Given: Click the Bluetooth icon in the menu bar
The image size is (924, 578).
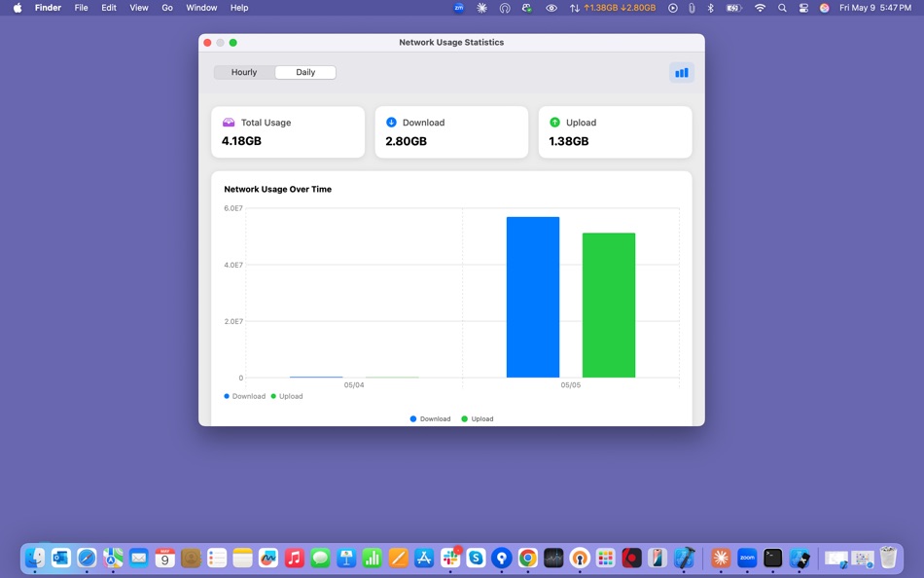Looking at the screenshot, I should (712, 8).
